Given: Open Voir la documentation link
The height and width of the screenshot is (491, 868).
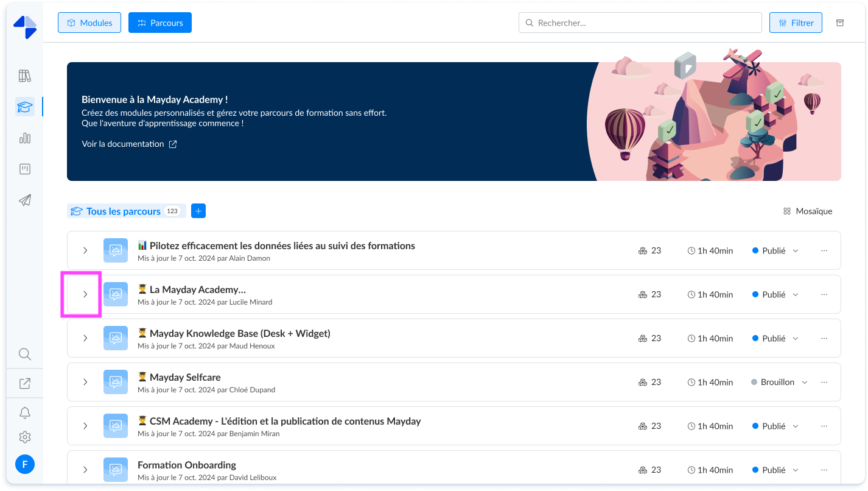Looking at the screenshot, I should coord(124,144).
